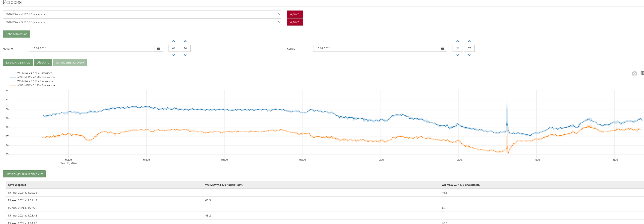Click the WB-MSW v.3 113 table column header
This screenshot has height=224, width=644.
coord(460,185)
